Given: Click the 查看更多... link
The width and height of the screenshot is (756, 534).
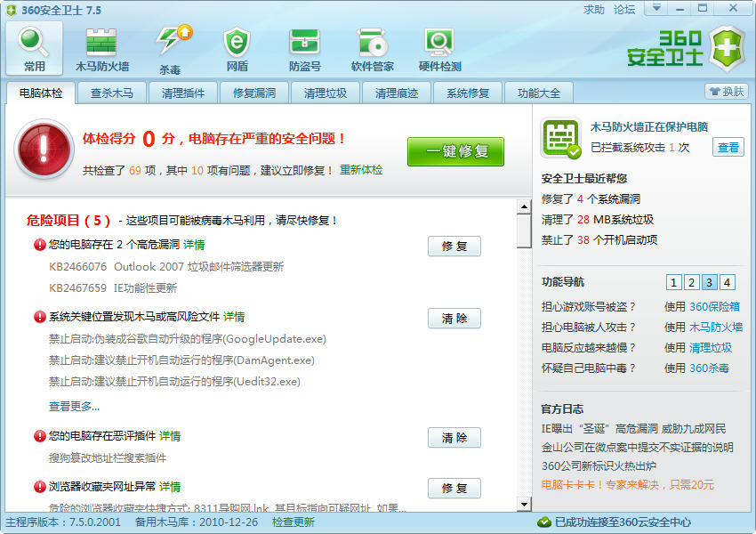Looking at the screenshot, I should 74,406.
